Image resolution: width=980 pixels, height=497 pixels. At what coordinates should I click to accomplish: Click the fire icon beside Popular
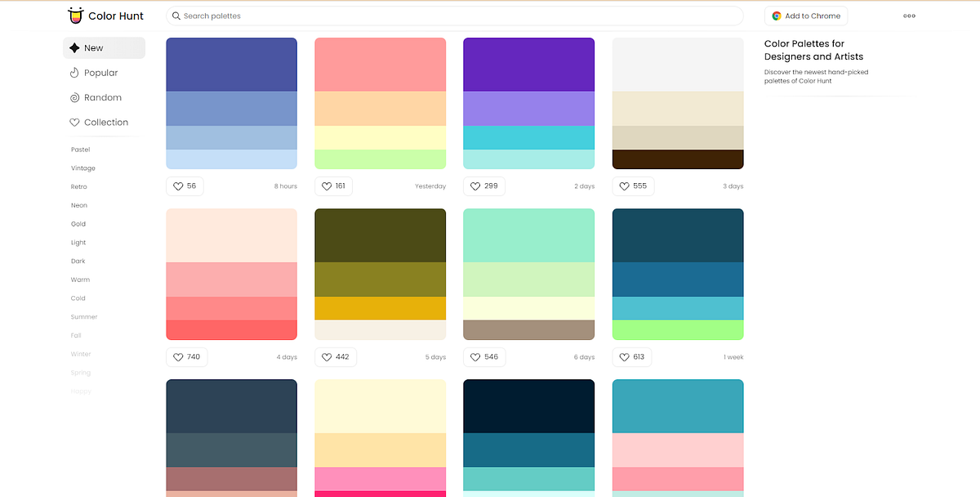[74, 73]
